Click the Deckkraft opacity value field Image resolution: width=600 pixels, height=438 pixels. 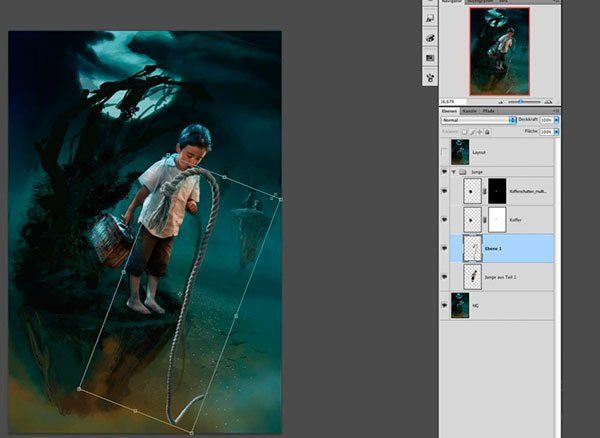(546, 120)
